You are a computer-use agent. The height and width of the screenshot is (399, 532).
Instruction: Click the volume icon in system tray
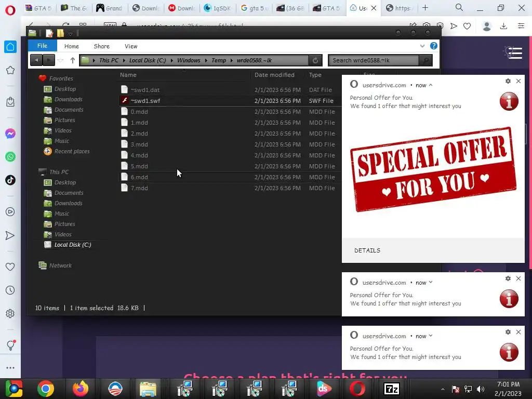click(481, 389)
